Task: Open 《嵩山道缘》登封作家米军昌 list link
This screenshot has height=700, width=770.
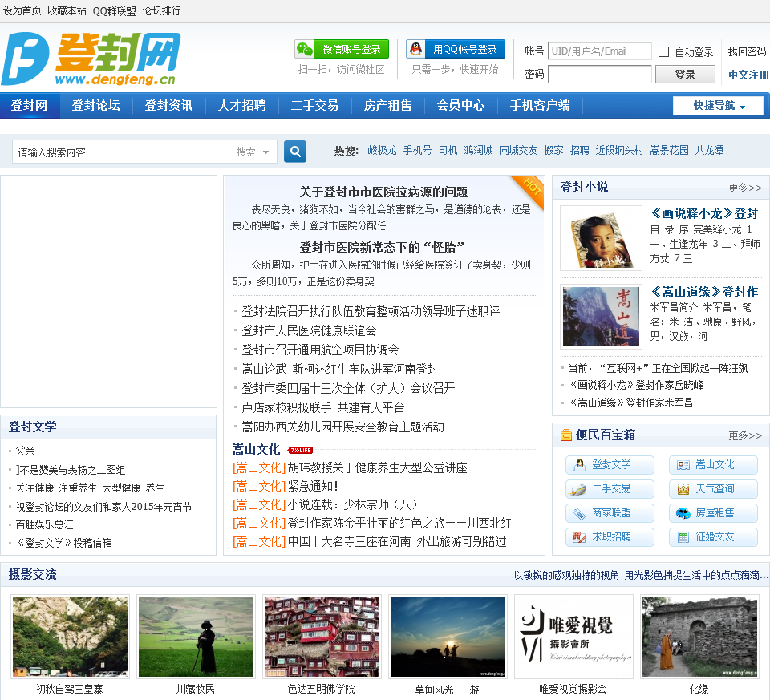Action: pyautogui.click(x=630, y=403)
